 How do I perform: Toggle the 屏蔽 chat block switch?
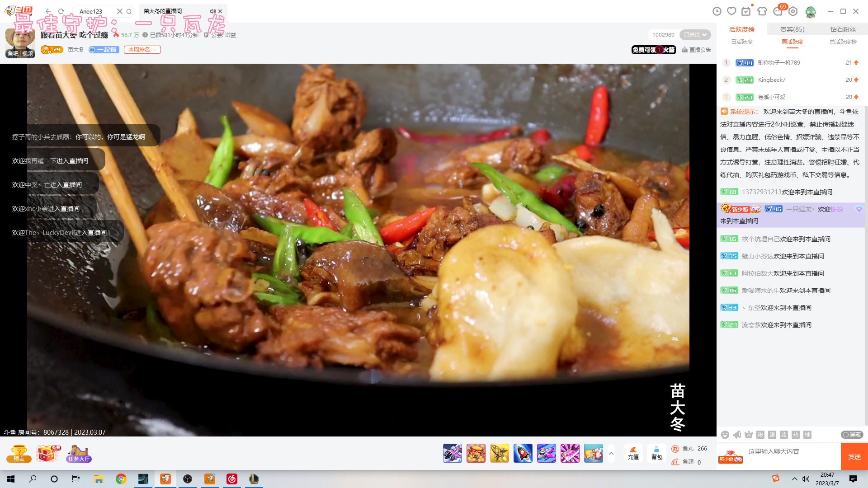coord(852,435)
